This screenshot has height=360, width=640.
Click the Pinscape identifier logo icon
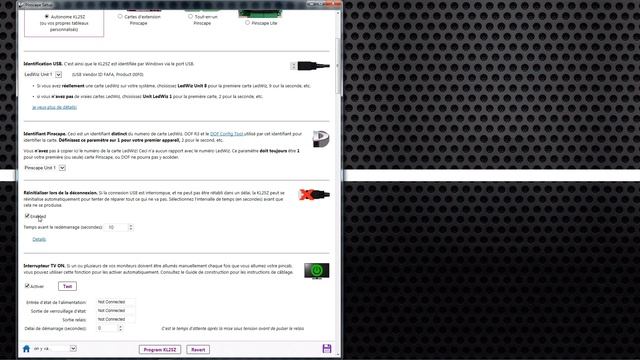pyautogui.click(x=321, y=139)
